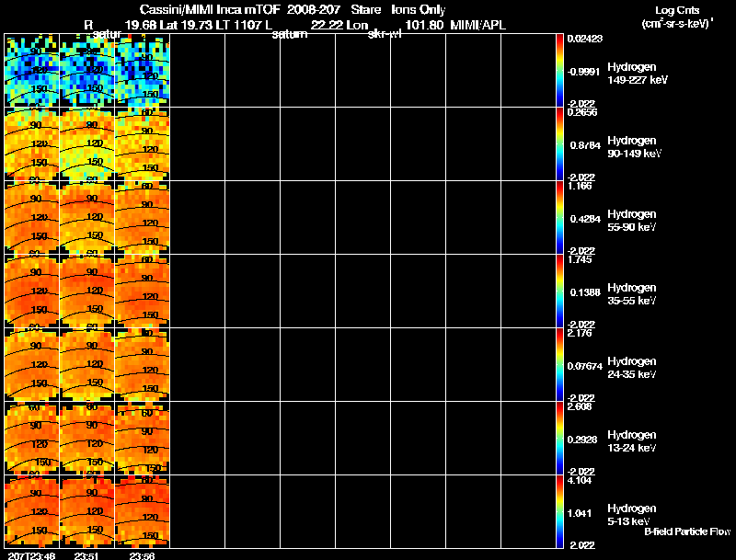Click the 24-35 keV image at 23:51
Image resolution: width=736 pixels, height=560 pixels.
pyautogui.click(x=86, y=365)
